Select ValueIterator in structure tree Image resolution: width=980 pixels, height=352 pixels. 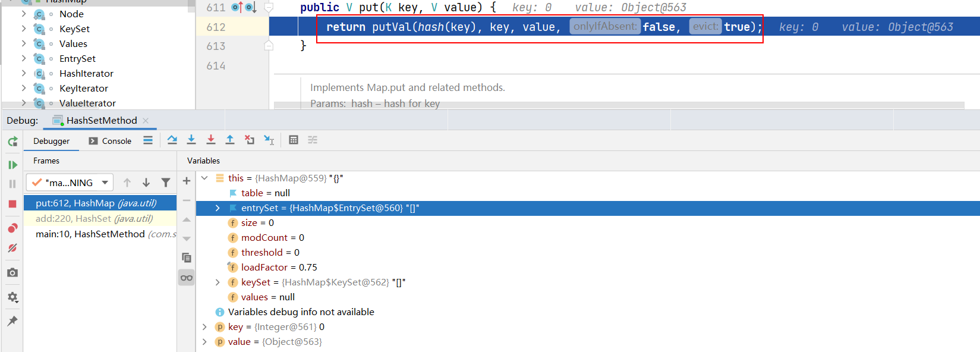click(87, 103)
